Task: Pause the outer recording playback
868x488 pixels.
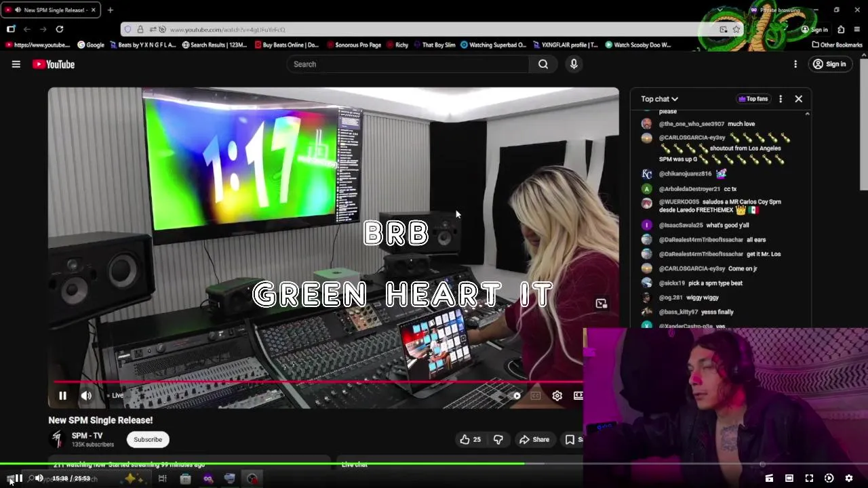Action: (x=19, y=479)
